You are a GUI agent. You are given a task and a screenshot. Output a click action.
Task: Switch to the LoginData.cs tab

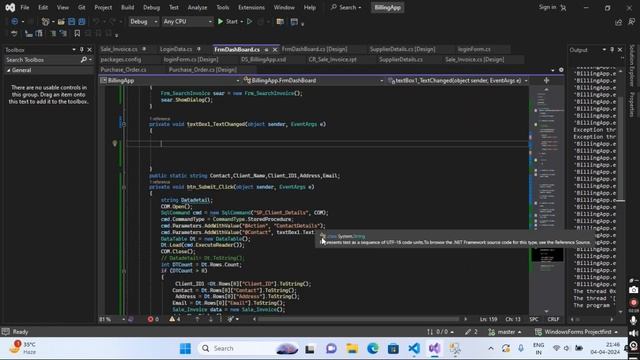coord(176,49)
